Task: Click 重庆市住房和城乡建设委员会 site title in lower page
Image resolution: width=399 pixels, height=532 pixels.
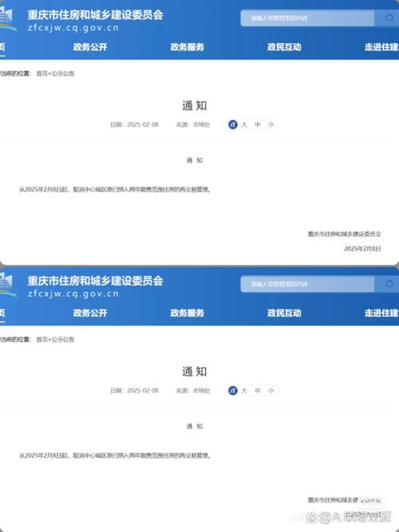Action: (96, 281)
